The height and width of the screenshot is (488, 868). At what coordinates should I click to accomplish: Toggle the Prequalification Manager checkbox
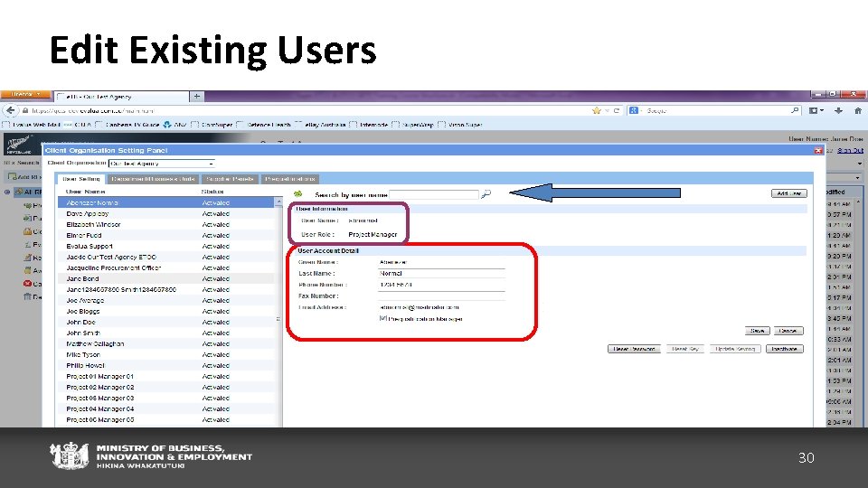coord(382,319)
